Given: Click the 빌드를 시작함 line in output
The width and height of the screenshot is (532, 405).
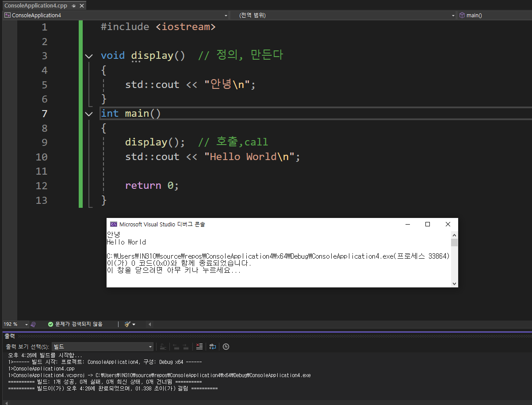Looking at the screenshot, I should point(45,355).
